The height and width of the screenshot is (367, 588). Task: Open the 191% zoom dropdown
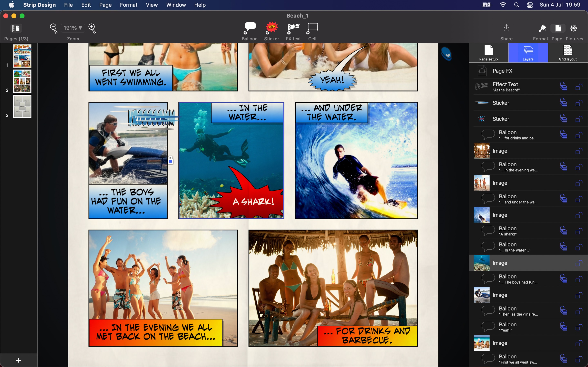[x=73, y=28]
